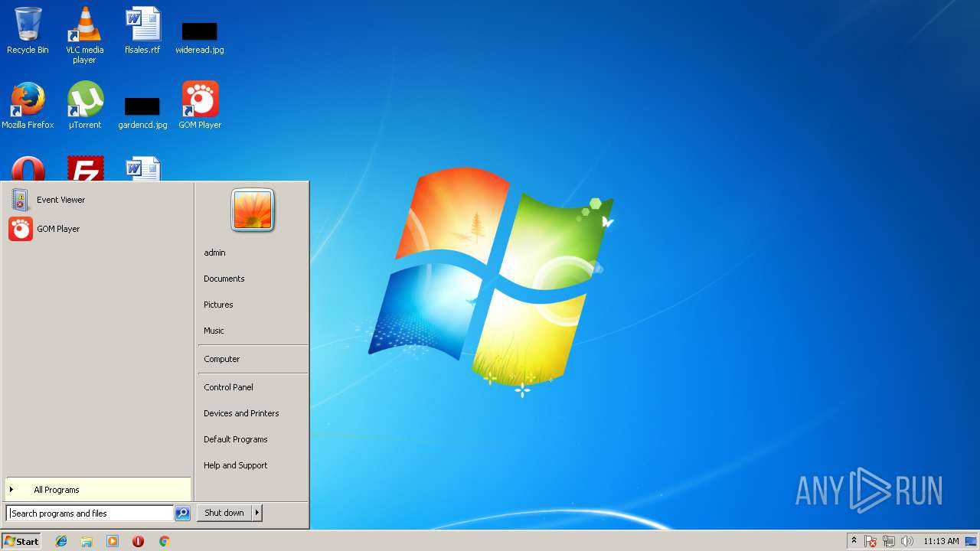Launch Internet Explorer from the taskbar
Screen dimensions: 980x551
(x=61, y=541)
